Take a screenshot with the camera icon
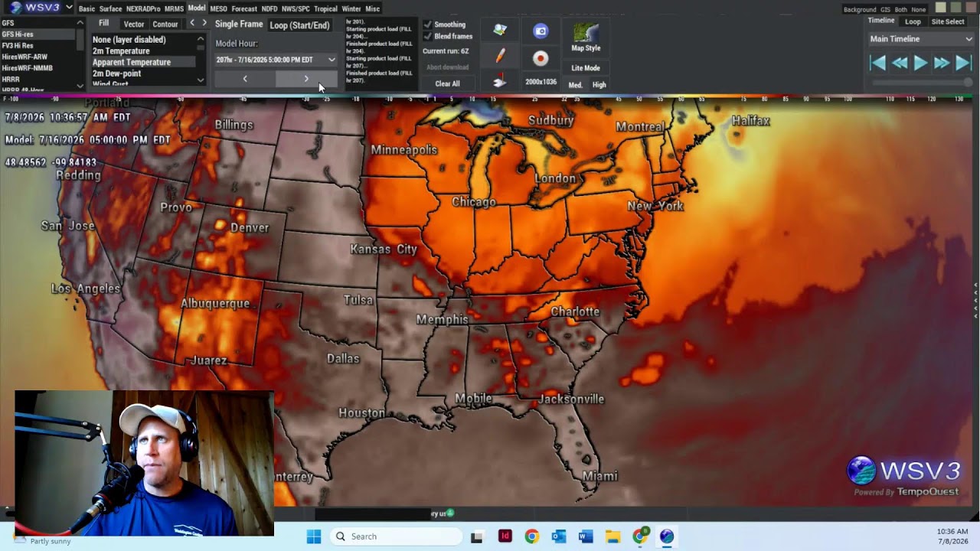This screenshot has width=980, height=551. pyautogui.click(x=541, y=31)
